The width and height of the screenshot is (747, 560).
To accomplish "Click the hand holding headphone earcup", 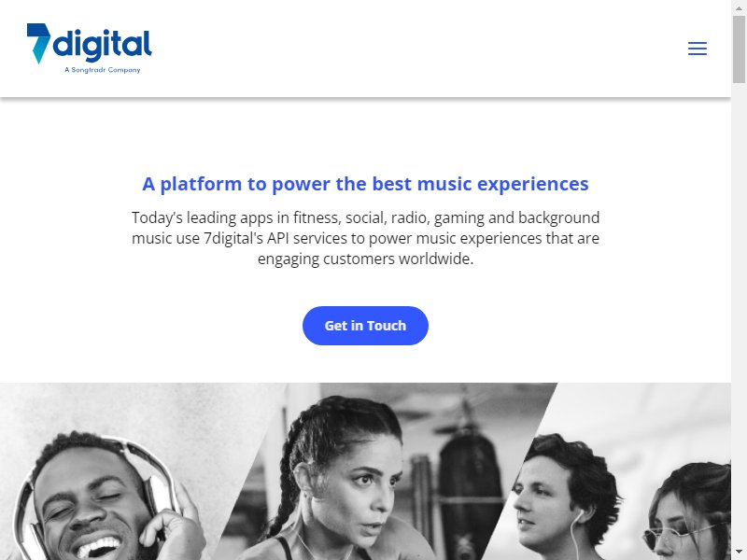I will pyautogui.click(x=173, y=524).
